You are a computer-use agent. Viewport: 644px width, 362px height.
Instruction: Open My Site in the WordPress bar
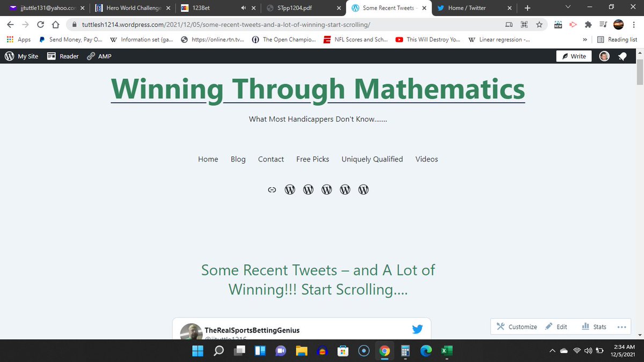pos(21,56)
